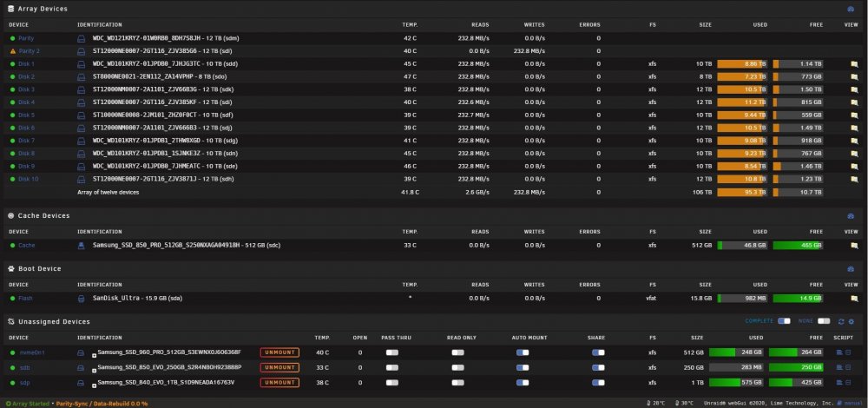The height and width of the screenshot is (408, 868).
Task: Enable Read Only for sdp
Action: pyautogui.click(x=457, y=383)
